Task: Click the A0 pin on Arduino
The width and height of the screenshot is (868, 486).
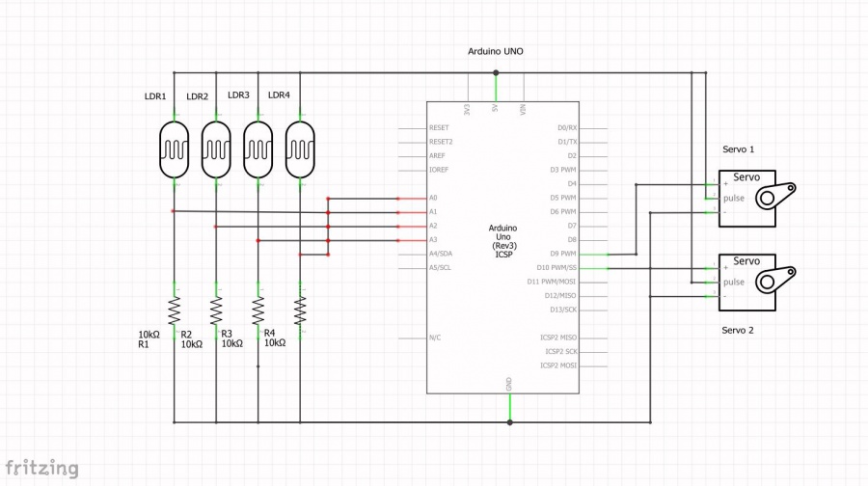Action: [x=433, y=198]
